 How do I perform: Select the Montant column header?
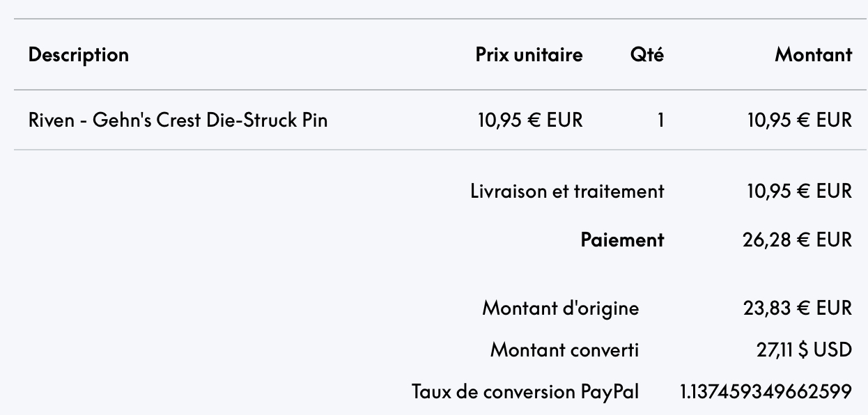pyautogui.click(x=813, y=55)
